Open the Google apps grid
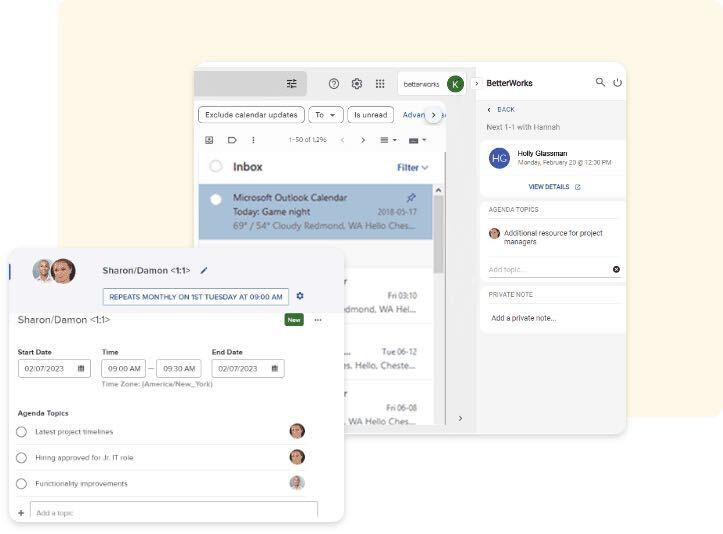This screenshot has height=534, width=723. click(380, 84)
